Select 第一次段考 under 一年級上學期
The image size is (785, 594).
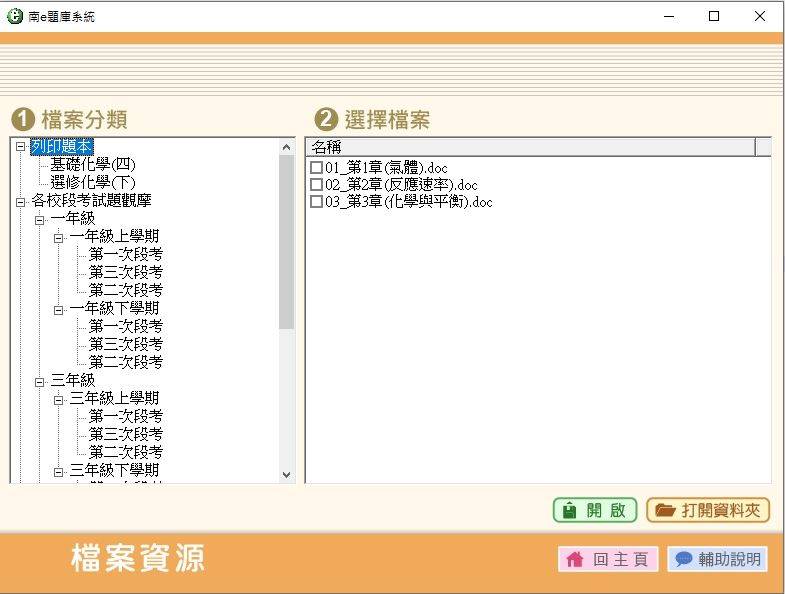tap(126, 254)
